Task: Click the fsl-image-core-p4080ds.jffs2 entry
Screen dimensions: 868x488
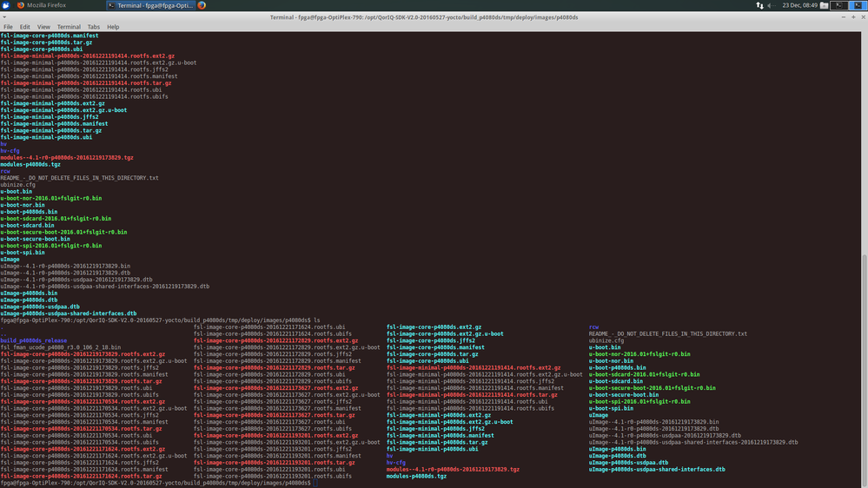Action: [x=431, y=341]
